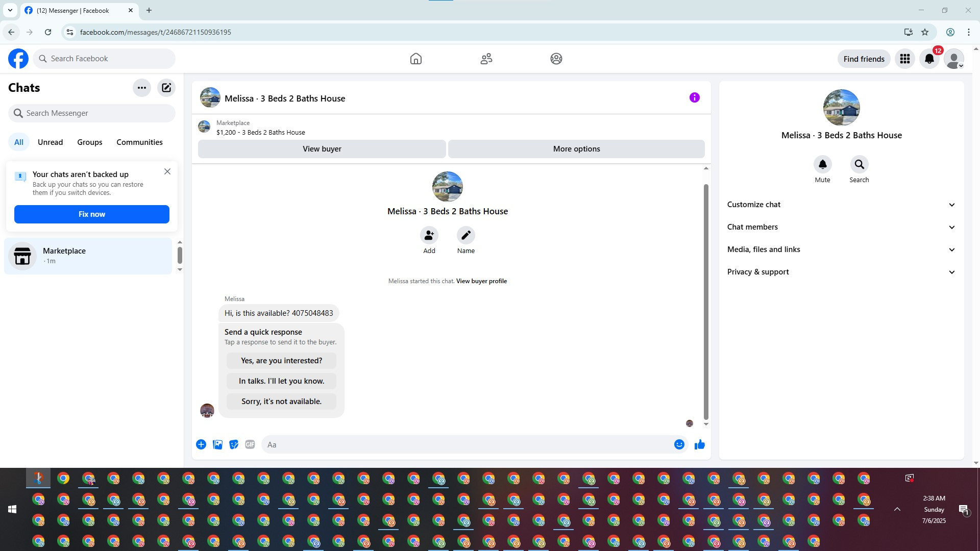Image resolution: width=980 pixels, height=551 pixels.
Task: Expand Media, files and links
Action: 841,249
